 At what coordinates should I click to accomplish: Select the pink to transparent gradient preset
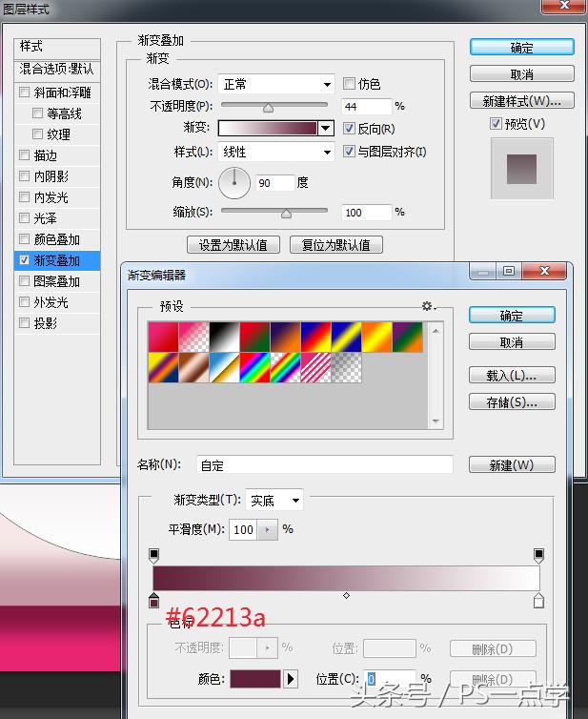tap(193, 337)
